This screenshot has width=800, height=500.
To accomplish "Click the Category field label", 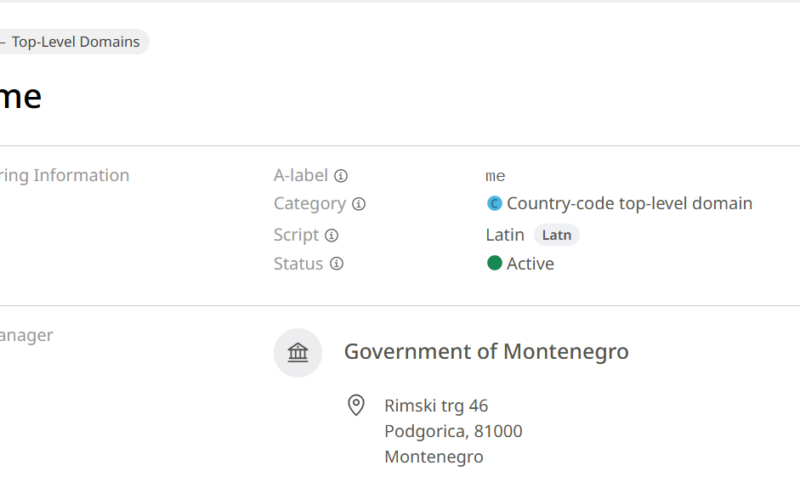I will (x=310, y=204).
